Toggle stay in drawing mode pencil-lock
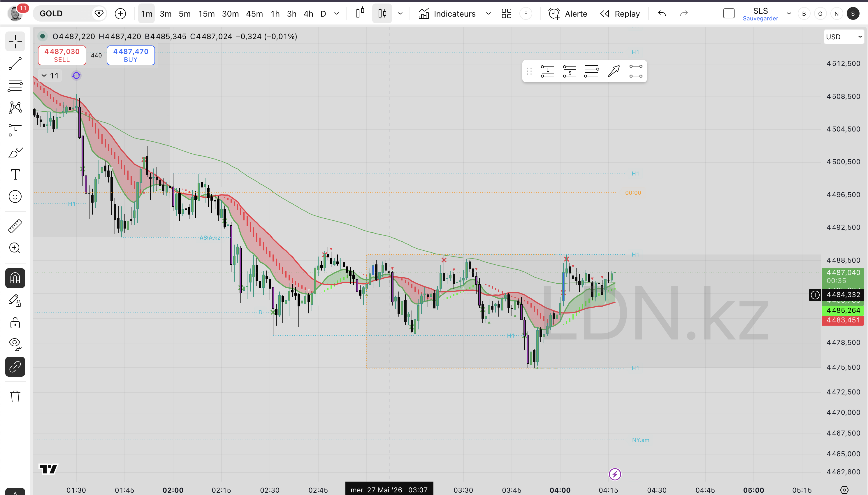The height and width of the screenshot is (495, 868). (x=15, y=301)
